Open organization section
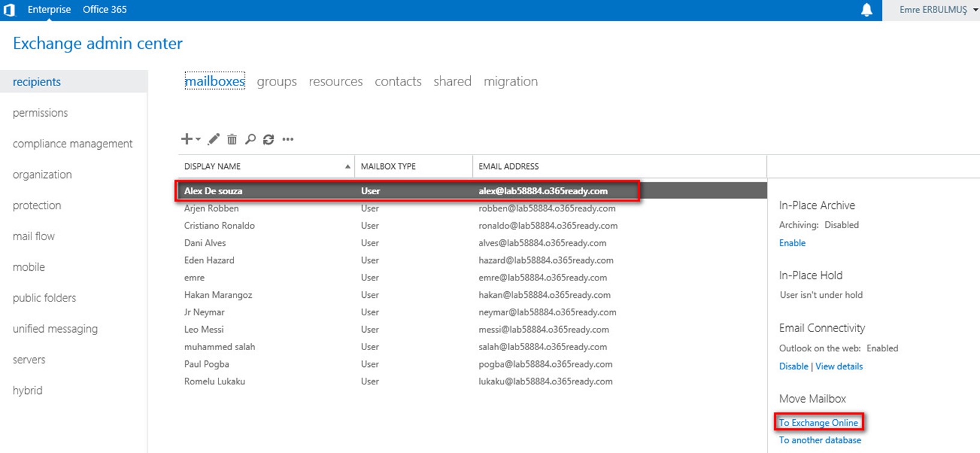The height and width of the screenshot is (453, 980). (42, 174)
